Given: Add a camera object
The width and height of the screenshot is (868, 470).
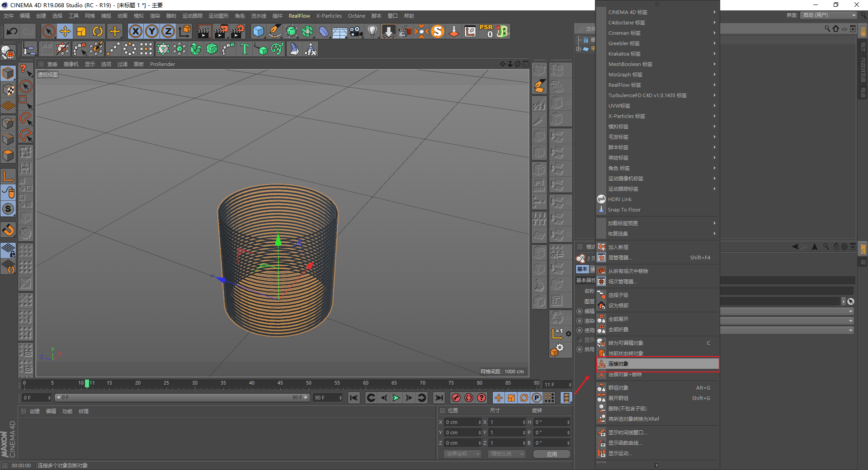Looking at the screenshot, I should [x=356, y=31].
